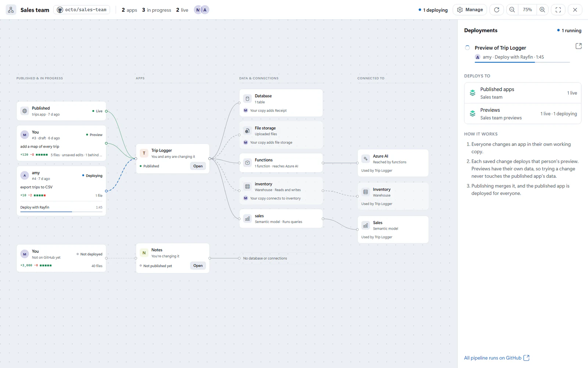The width and height of the screenshot is (588, 368).
Task: Zoom out the canvas
Action: pos(512,10)
